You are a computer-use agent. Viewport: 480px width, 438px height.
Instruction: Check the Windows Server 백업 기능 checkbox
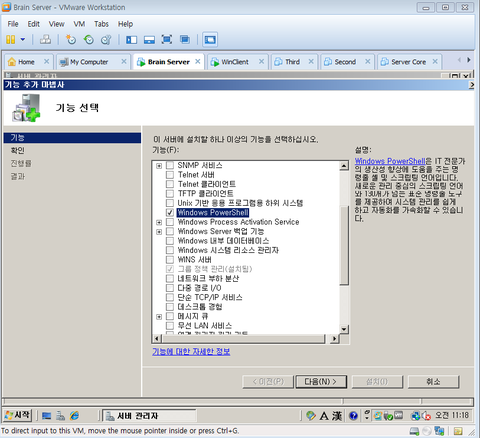(x=170, y=231)
